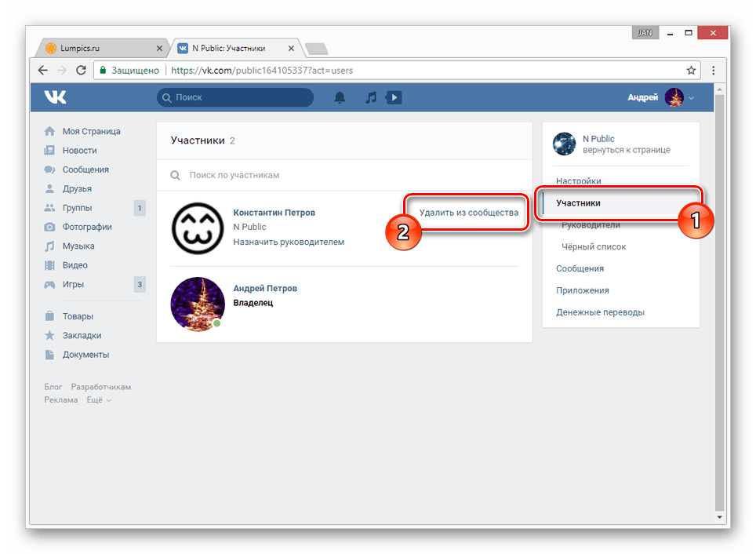
Task: Click Константин Петров smiley avatar
Action: [198, 228]
